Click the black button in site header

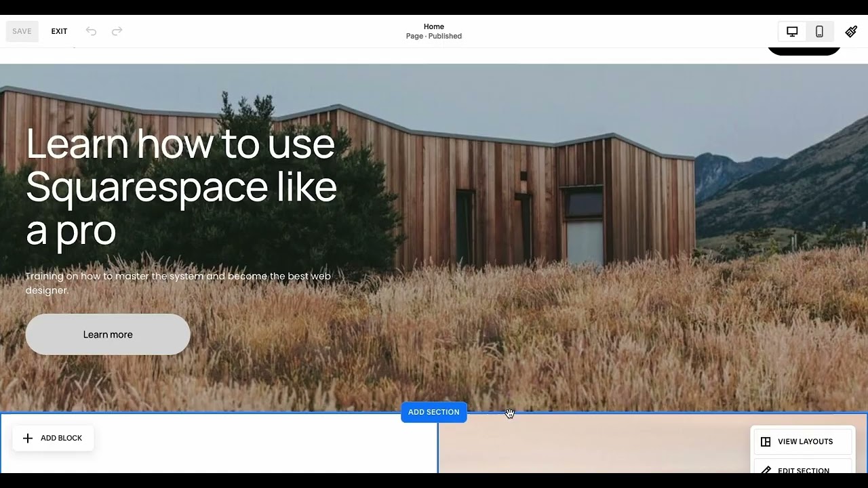[x=804, y=50]
